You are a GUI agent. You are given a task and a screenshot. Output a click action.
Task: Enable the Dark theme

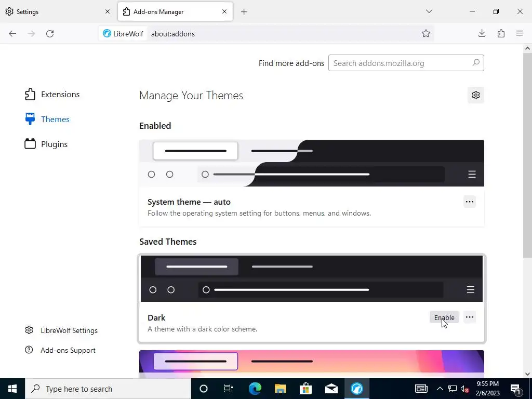coord(444,317)
